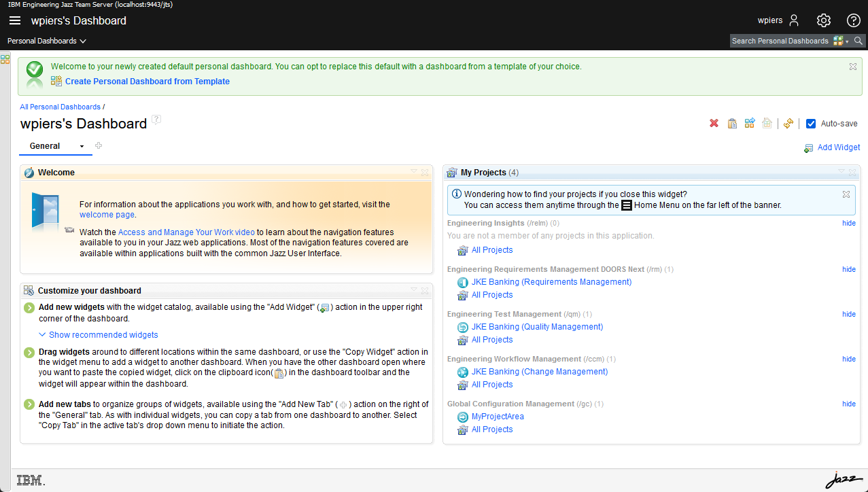Click the wpiers's Dashboard banner title
Image resolution: width=868 pixels, height=492 pixels.
tap(79, 20)
